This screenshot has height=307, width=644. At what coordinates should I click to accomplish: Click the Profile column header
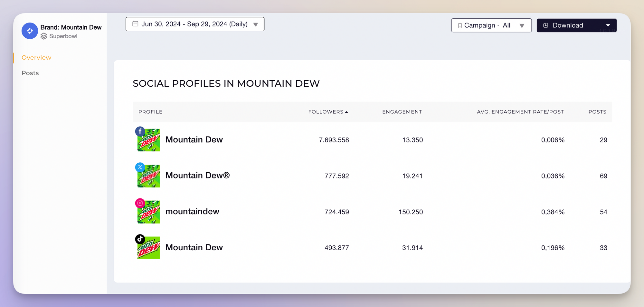point(150,112)
